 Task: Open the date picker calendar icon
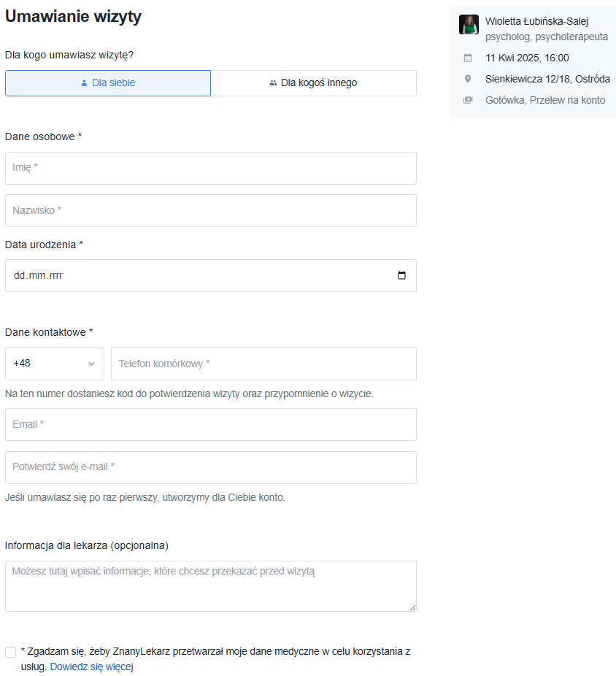pos(401,276)
